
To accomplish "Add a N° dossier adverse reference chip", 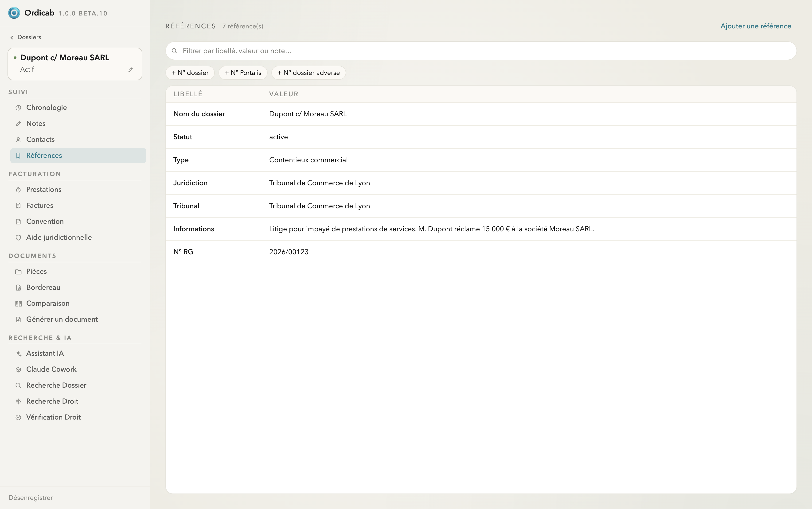I will click(x=308, y=73).
